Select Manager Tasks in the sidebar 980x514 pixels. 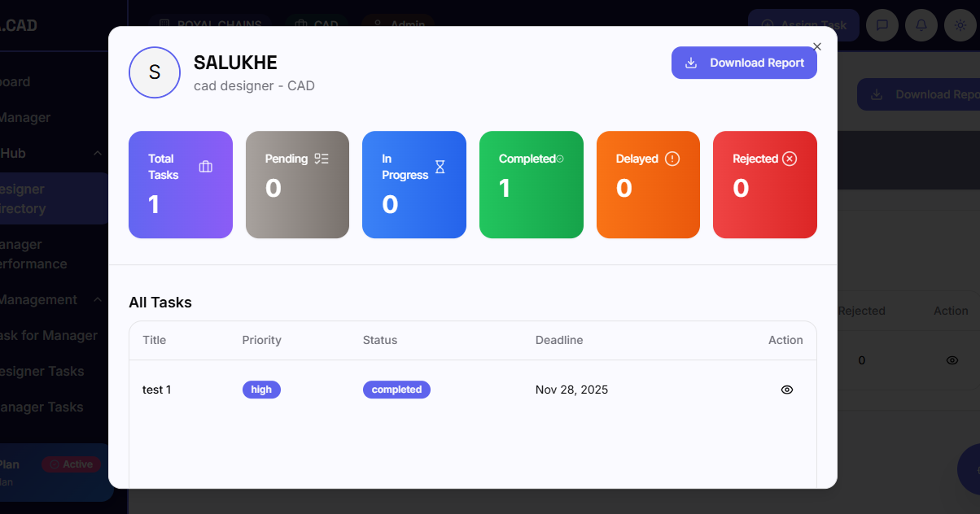tap(42, 407)
